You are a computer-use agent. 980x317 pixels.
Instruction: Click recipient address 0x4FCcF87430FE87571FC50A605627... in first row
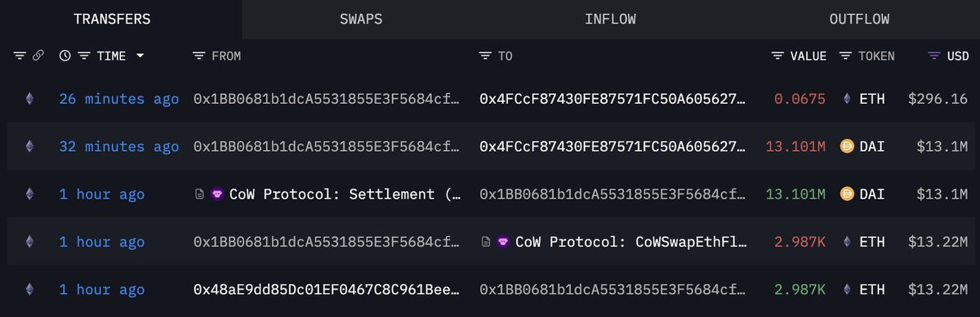pos(612,99)
